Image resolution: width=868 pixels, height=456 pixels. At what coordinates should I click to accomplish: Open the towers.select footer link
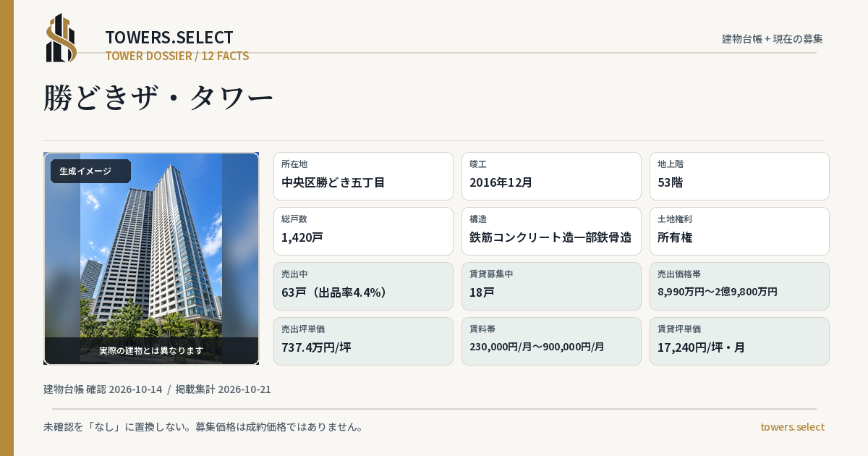tap(792, 427)
